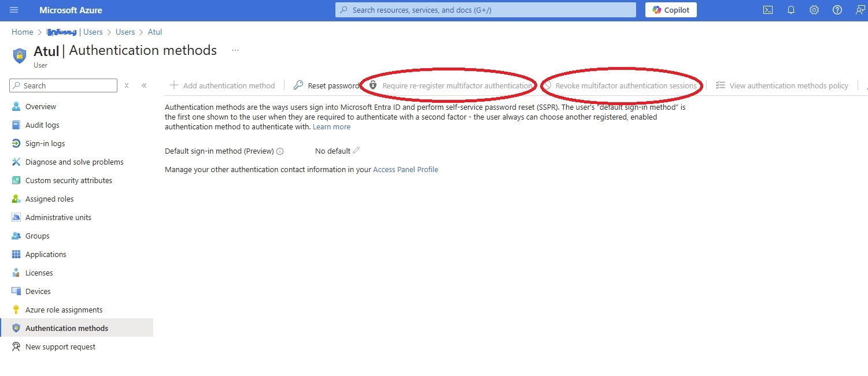Clear the sidebar search with X icon
The width and height of the screenshot is (868, 376).
127,85
